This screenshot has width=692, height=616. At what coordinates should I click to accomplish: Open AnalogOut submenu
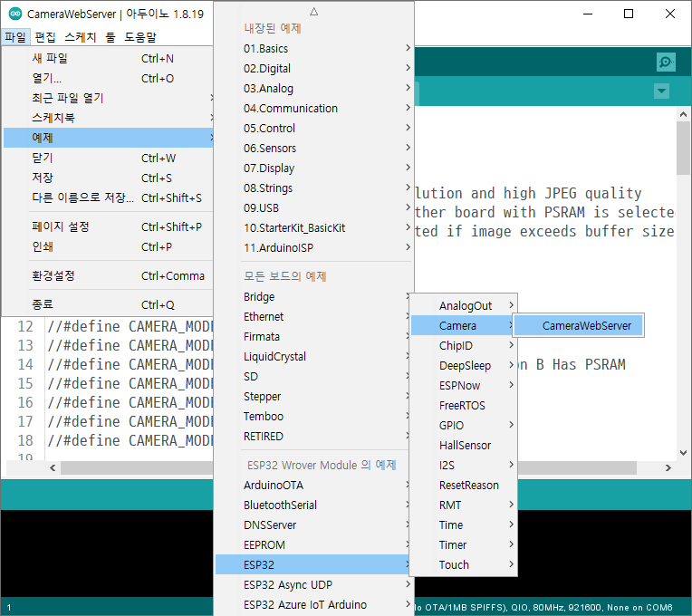point(464,305)
